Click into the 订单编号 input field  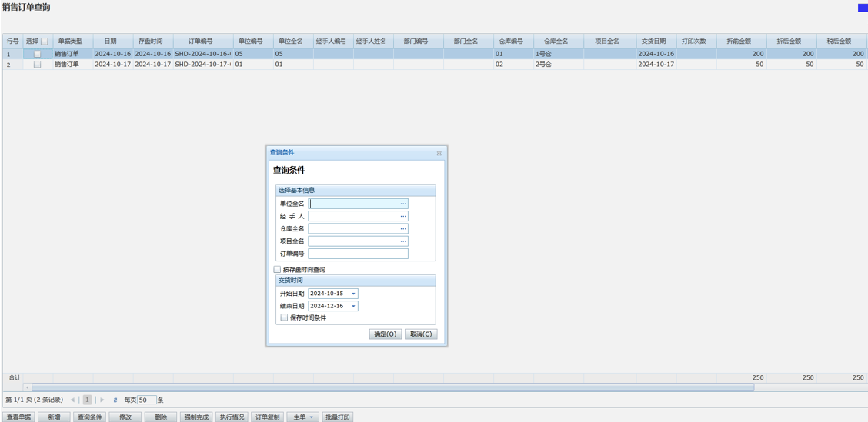tap(358, 254)
